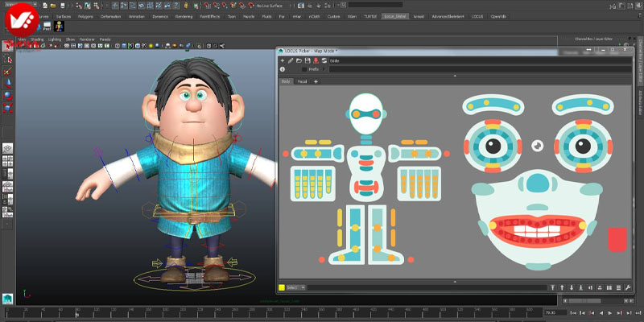Viewport: 644px width, 322px height.
Task: Go to the start of playback range
Action: 573,313
